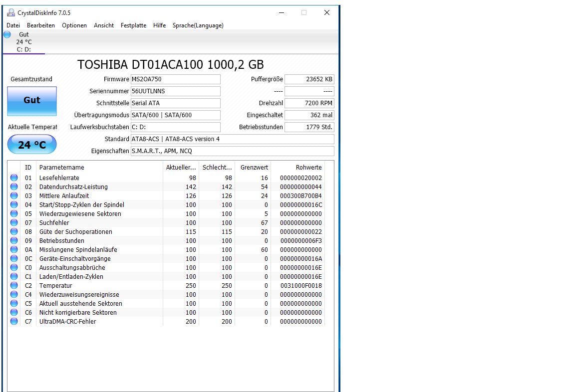
Task: Click the Grenzwert column header
Action: tap(254, 168)
